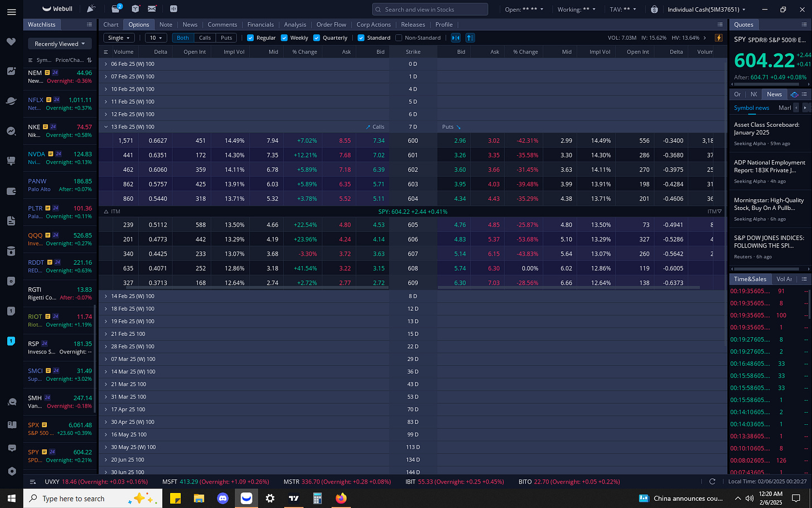The height and width of the screenshot is (508, 812).
Task: Switch to the Financials tab
Action: 260,25
